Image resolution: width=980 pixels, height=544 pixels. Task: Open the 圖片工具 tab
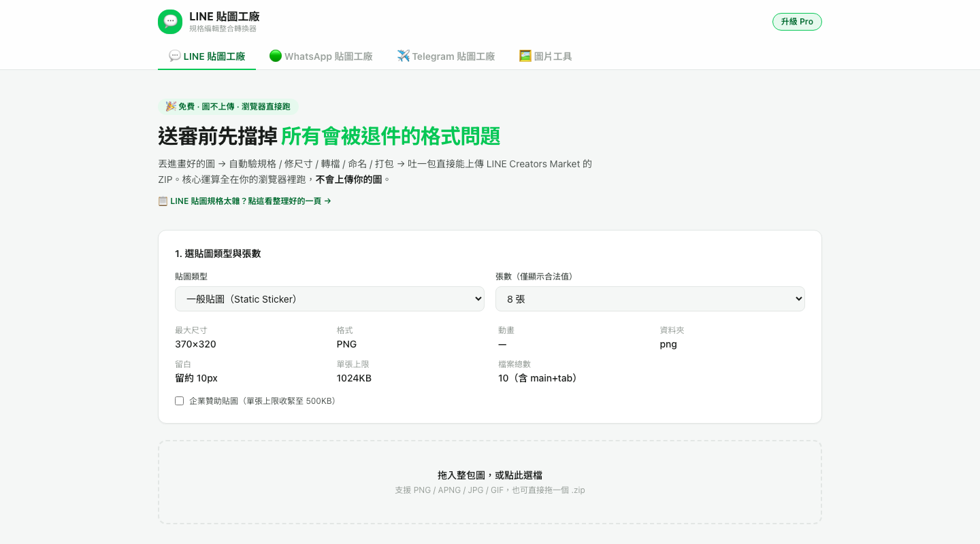[546, 56]
